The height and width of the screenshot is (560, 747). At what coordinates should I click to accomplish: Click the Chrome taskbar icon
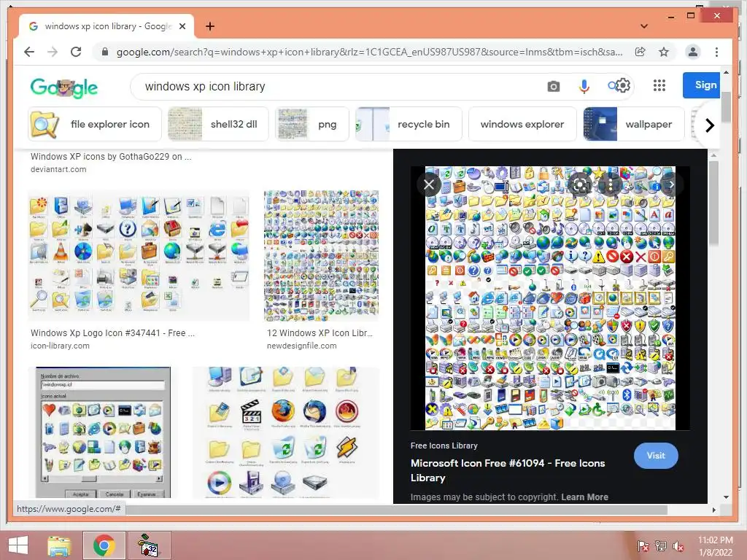(x=104, y=545)
